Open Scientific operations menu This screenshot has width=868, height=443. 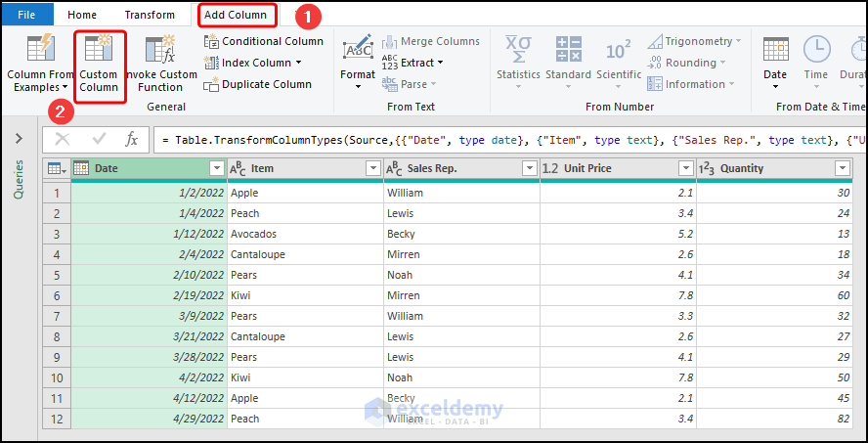(619, 62)
